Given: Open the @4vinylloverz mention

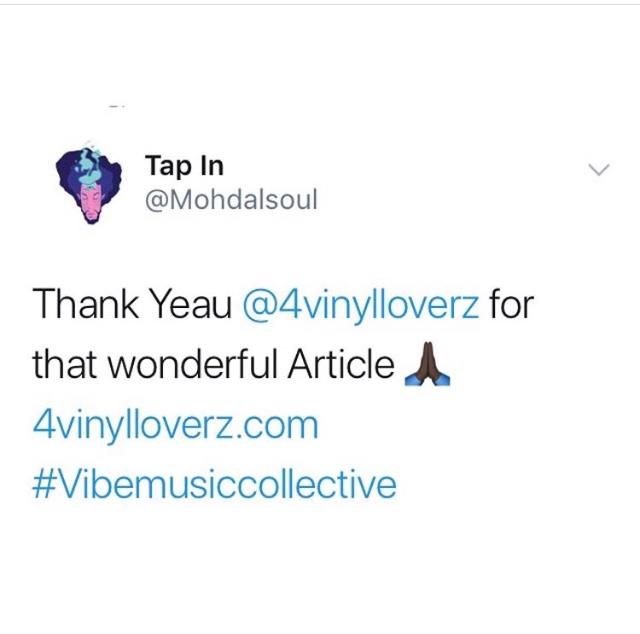Looking at the screenshot, I should pyautogui.click(x=361, y=305).
